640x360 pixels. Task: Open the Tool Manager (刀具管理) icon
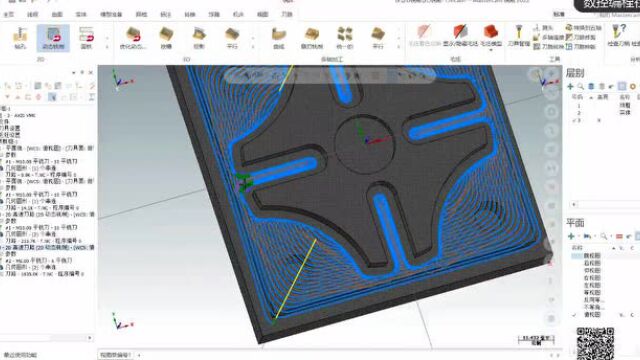click(x=518, y=36)
